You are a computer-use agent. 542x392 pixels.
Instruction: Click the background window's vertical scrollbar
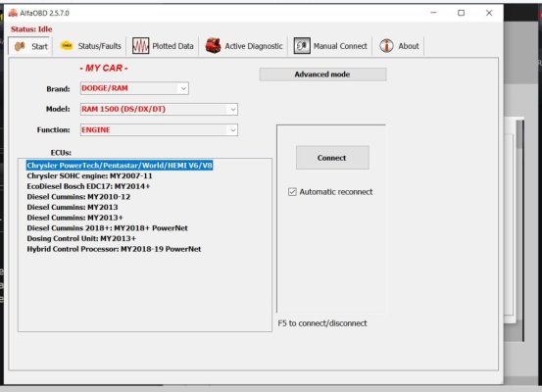[520, 231]
